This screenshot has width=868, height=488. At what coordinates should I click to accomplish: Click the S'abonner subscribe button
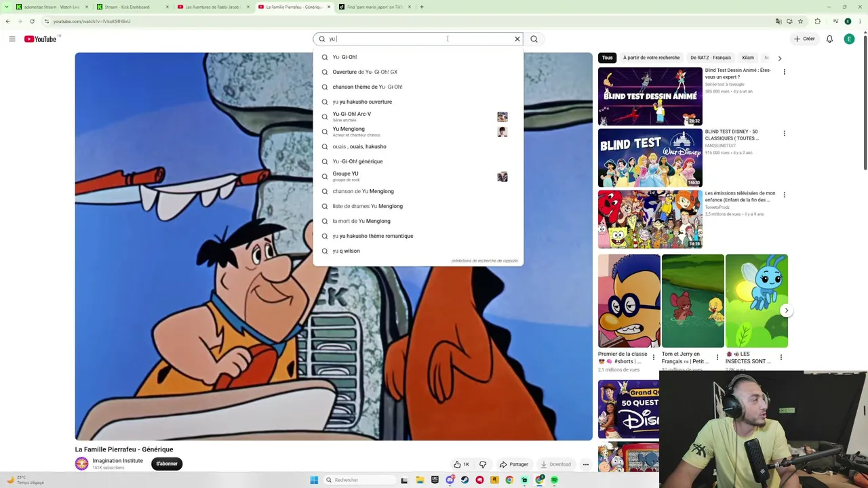[167, 464]
